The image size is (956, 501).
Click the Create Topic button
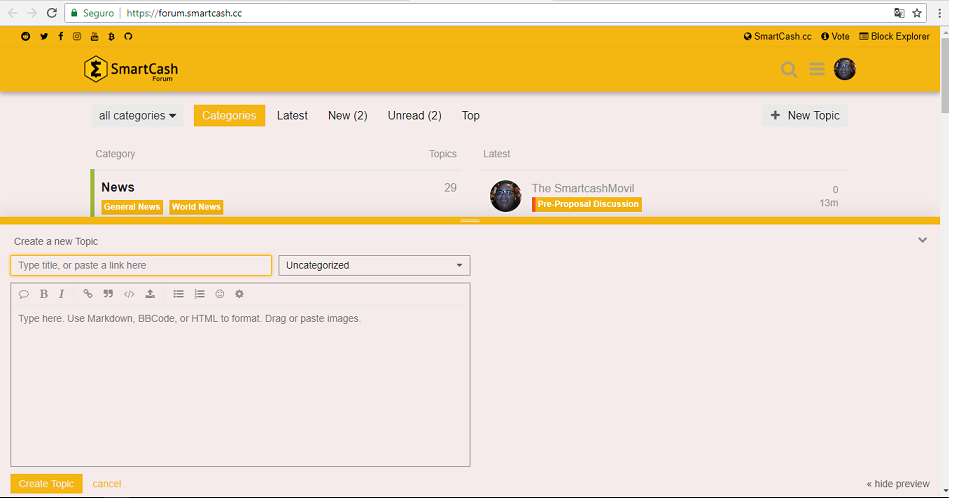click(46, 484)
